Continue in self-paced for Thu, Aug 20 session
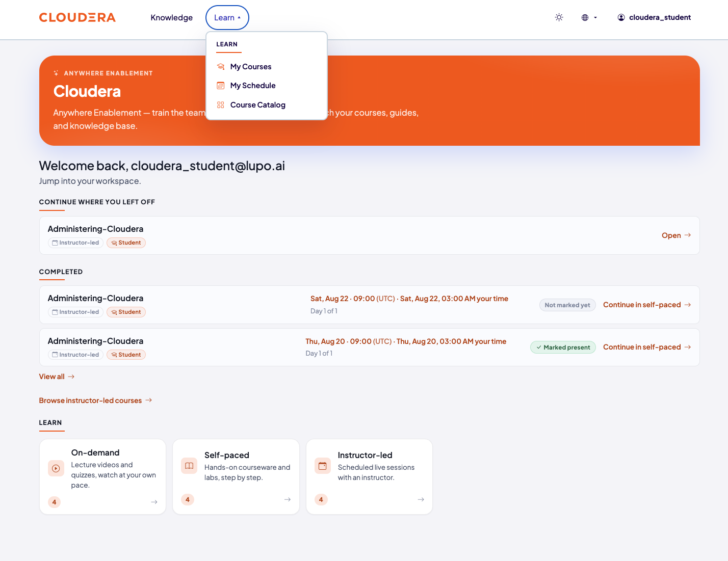Viewport: 728px width, 561px height. click(647, 347)
